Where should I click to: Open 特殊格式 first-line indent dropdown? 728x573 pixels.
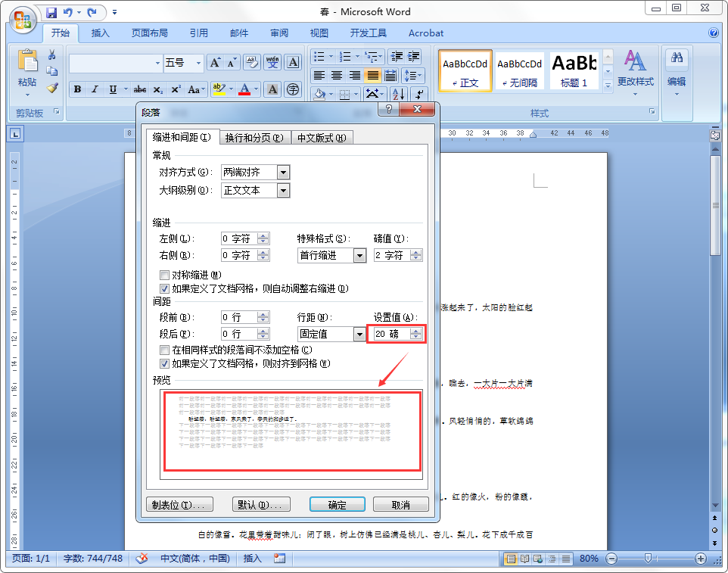point(359,255)
